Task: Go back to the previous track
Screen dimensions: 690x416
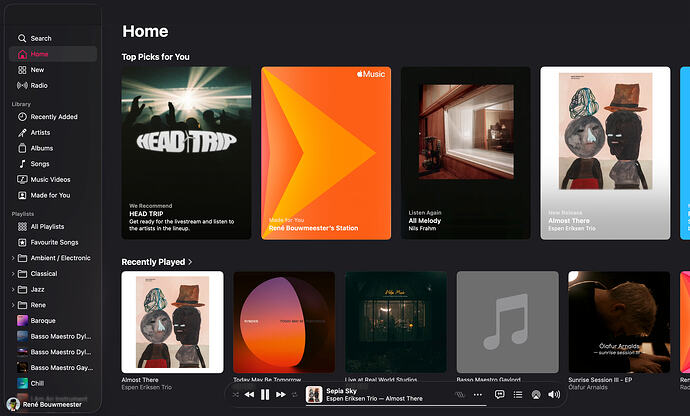Action: pos(249,394)
